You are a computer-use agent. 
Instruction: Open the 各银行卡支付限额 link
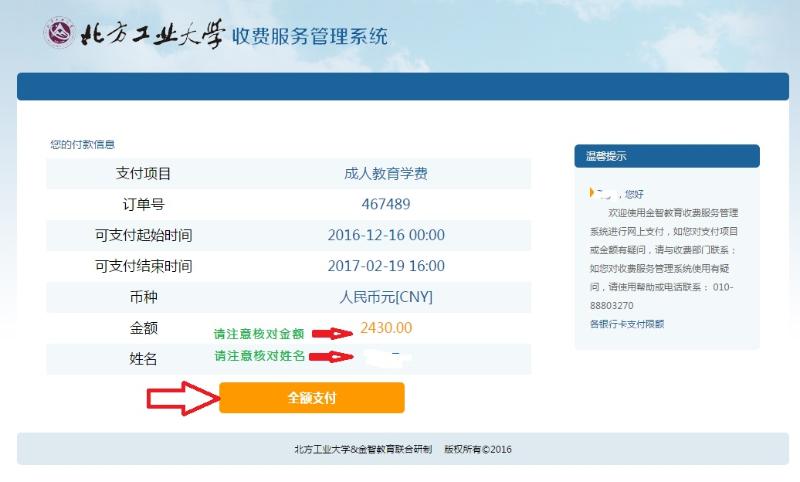pos(626,324)
